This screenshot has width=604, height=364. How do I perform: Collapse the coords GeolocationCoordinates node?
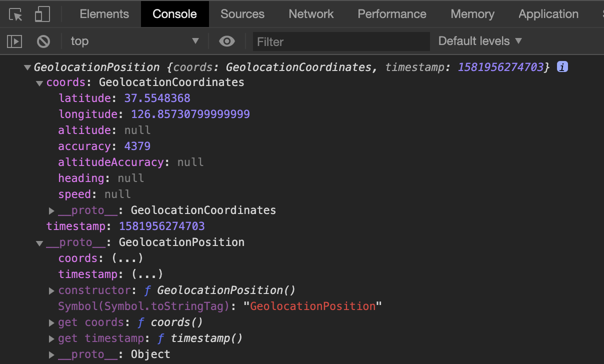pos(39,83)
